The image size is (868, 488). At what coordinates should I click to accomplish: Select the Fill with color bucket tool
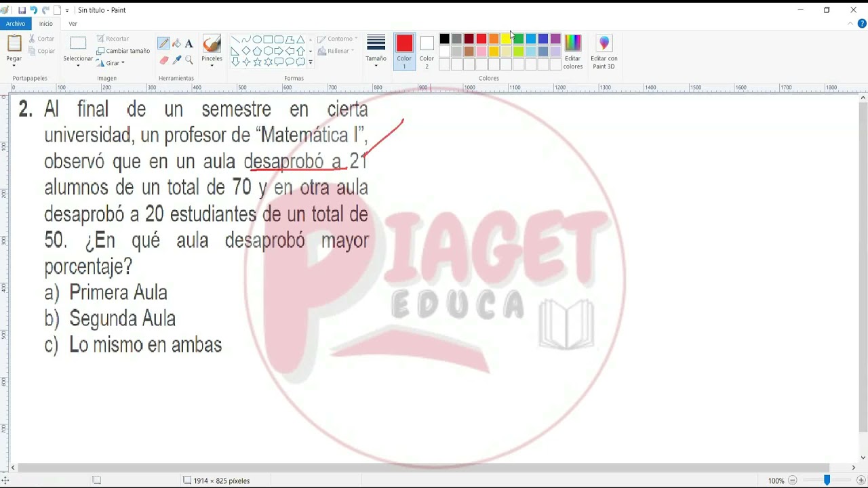pos(176,43)
